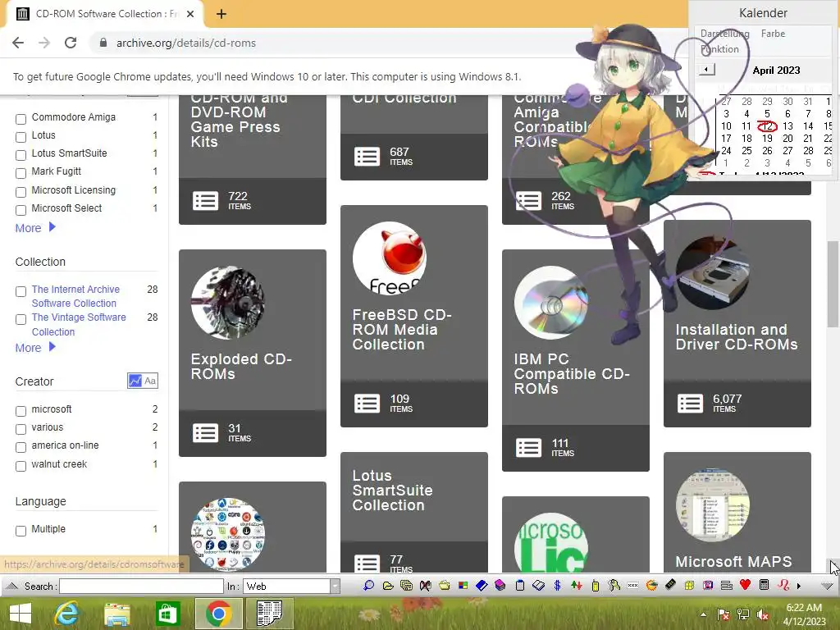Screen dimensions: 840x630
Task: Open the Windows Store taskbar icon
Action: pos(167,614)
